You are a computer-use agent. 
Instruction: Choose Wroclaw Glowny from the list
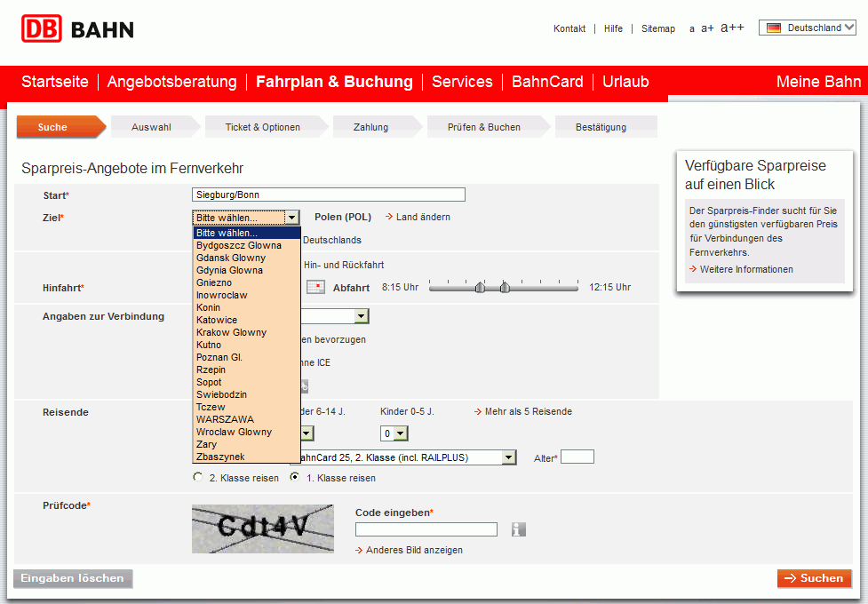pyautogui.click(x=246, y=433)
